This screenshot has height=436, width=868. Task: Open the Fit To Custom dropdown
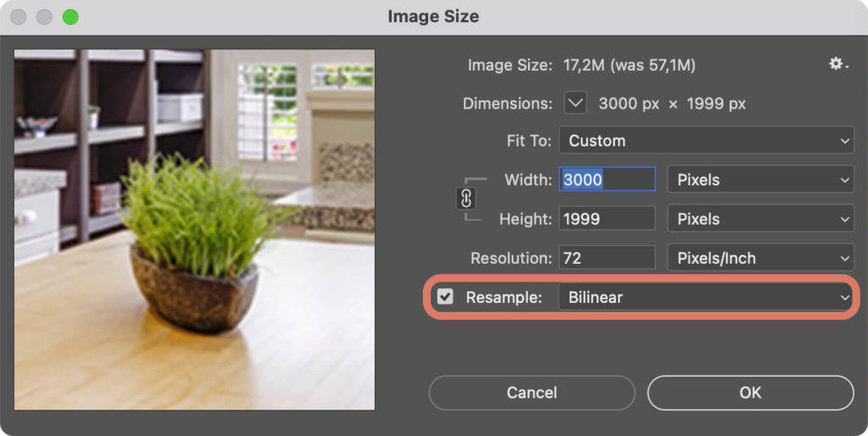(706, 141)
